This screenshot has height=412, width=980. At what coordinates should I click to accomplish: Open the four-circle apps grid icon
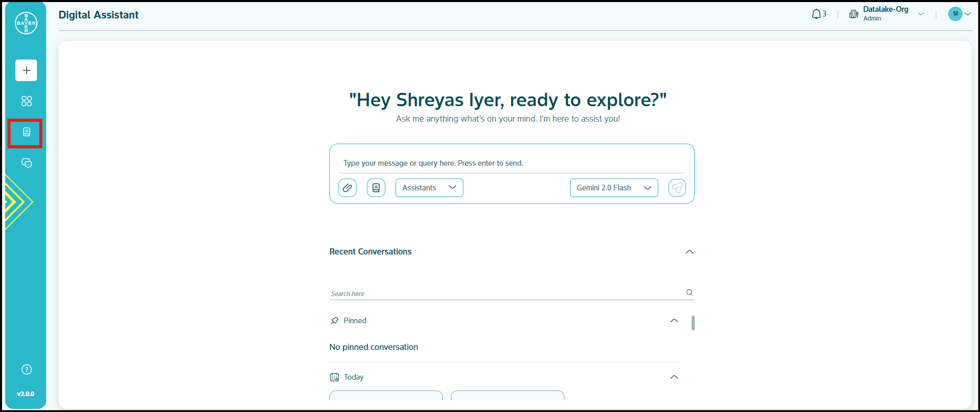(27, 101)
